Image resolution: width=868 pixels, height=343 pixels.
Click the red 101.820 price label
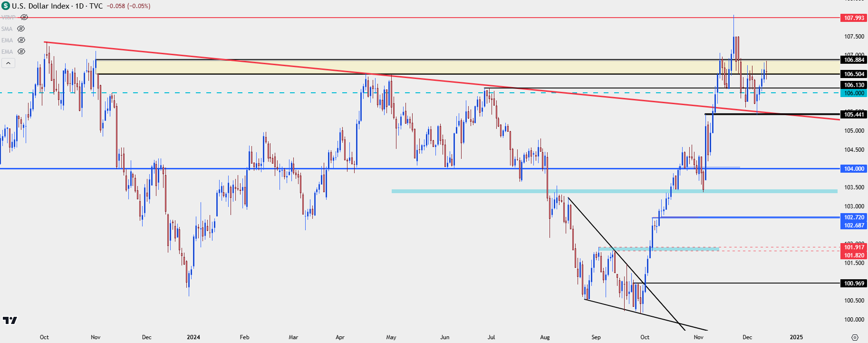(854, 255)
